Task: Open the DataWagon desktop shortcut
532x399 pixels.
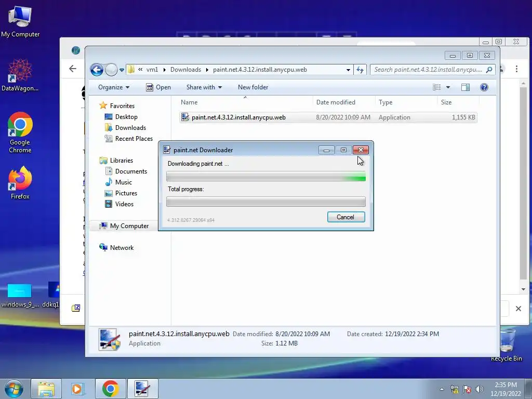Action: point(20,75)
